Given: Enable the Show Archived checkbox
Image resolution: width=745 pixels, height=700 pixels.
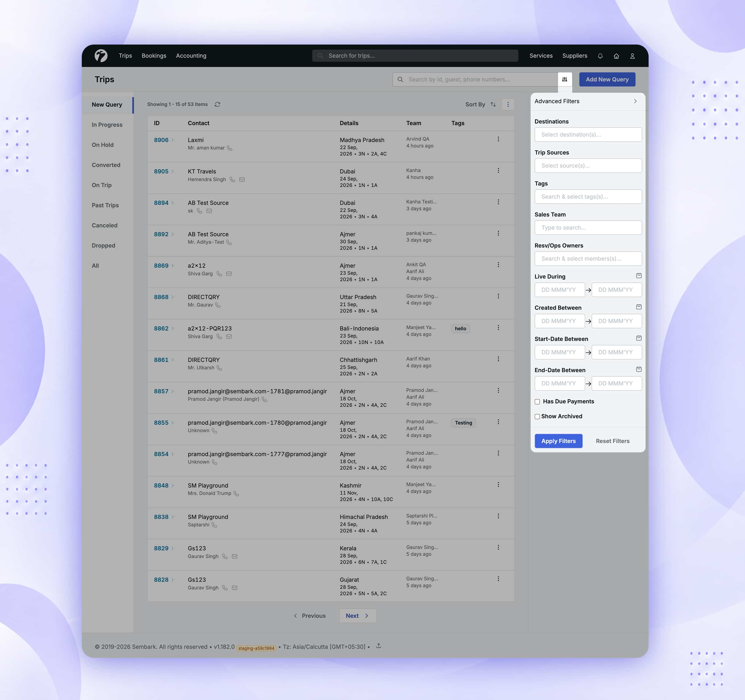Looking at the screenshot, I should [537, 417].
